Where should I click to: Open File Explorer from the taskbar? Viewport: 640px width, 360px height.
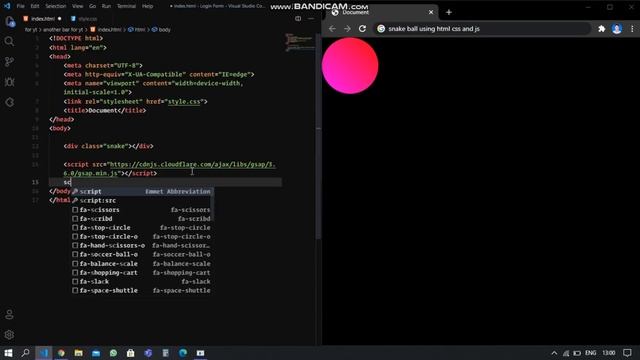78,353
